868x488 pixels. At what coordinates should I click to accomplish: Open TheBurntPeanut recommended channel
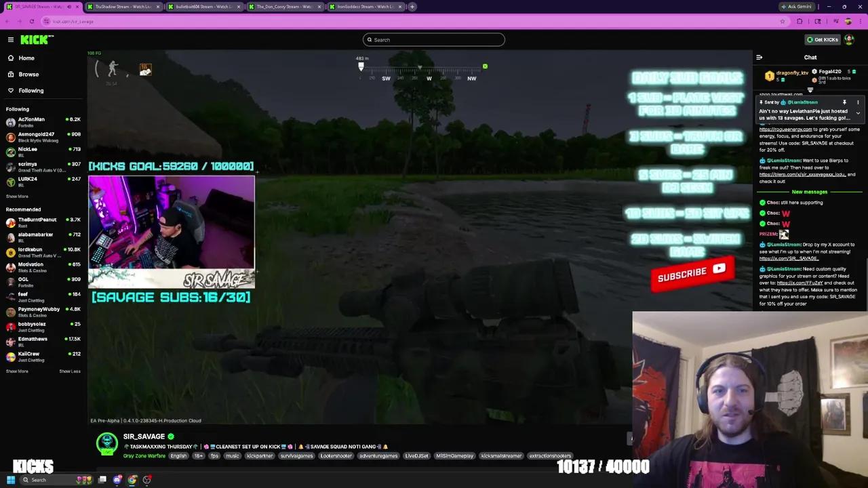coord(42,222)
